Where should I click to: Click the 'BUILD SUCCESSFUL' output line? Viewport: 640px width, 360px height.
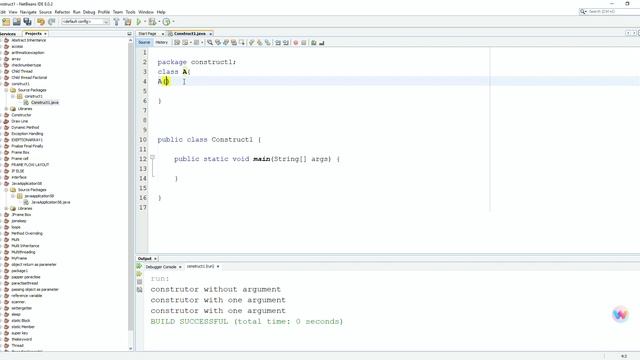coord(247,322)
